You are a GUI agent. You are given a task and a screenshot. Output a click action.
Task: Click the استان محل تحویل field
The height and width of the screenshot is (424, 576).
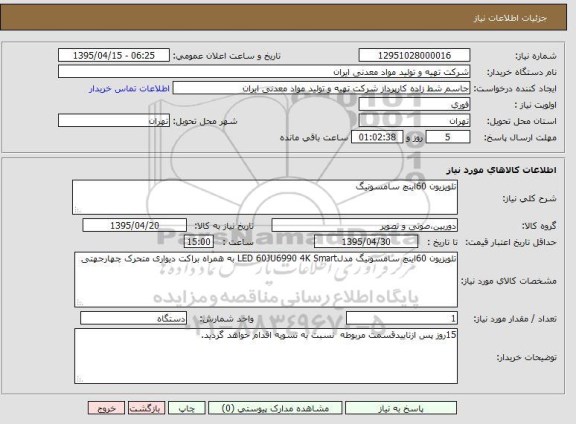click(414, 121)
